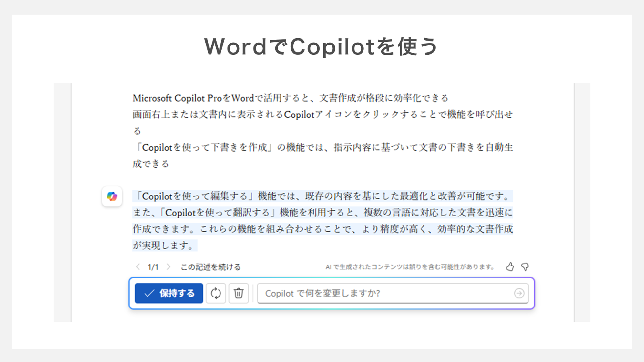
Task: Give a thumbs down to the generated content
Action: (x=525, y=267)
